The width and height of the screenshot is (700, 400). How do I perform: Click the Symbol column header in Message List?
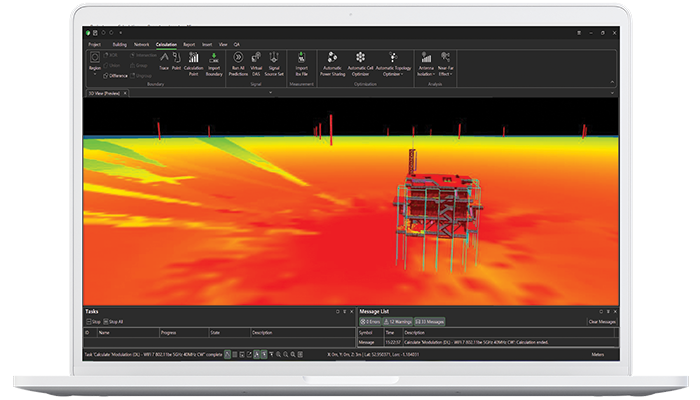coord(371,333)
